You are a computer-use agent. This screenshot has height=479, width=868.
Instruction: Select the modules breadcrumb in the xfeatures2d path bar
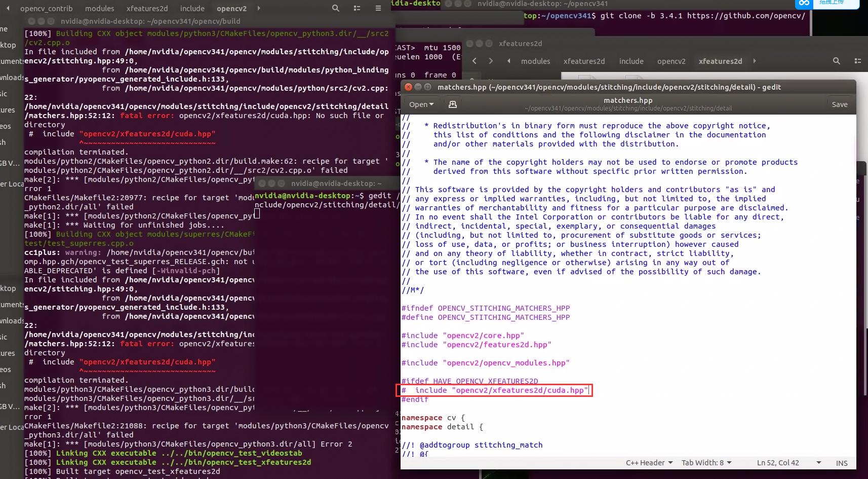(x=535, y=61)
